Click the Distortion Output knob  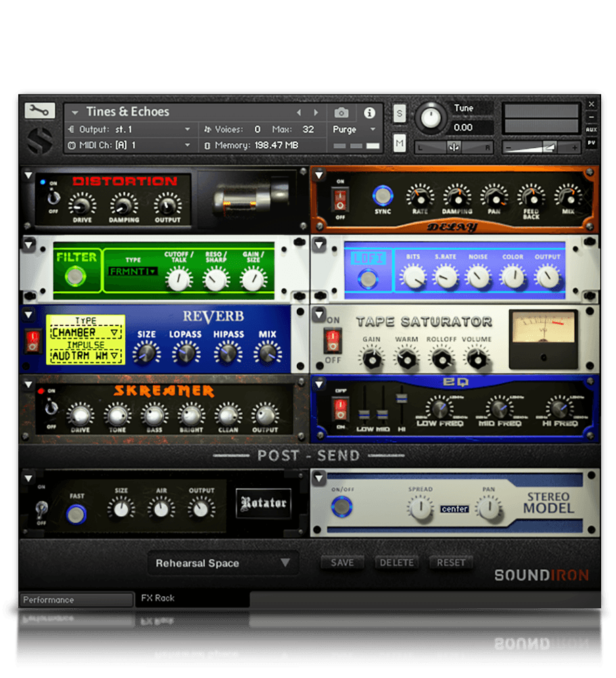coord(168,205)
